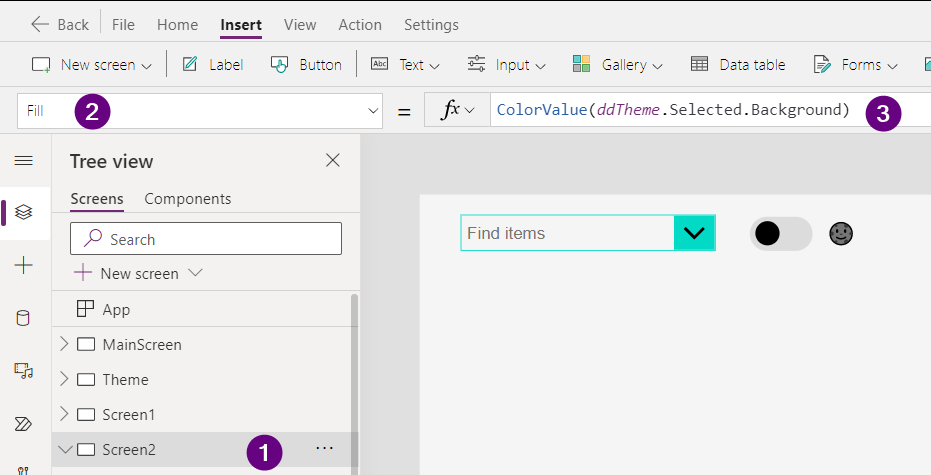Open the Fill property dropdown
The width and height of the screenshot is (931, 475).
[374, 111]
